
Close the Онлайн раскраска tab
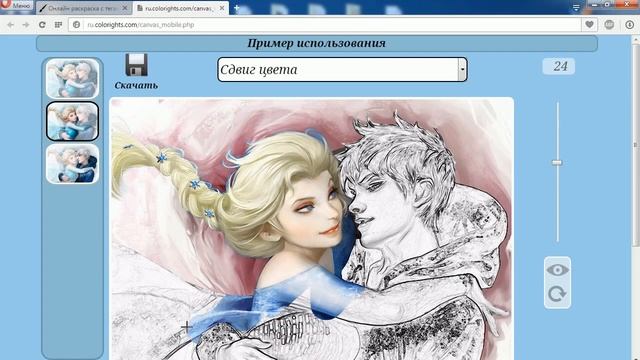pos(125,8)
